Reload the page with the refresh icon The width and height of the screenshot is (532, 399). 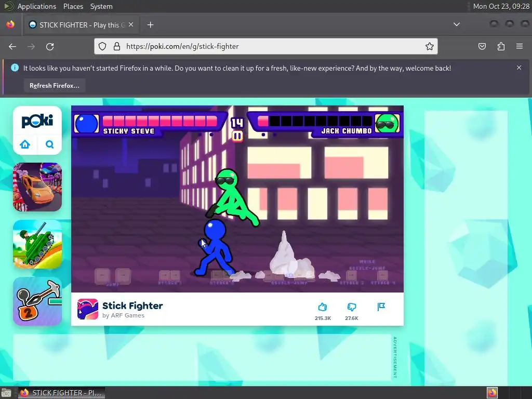tap(50, 46)
